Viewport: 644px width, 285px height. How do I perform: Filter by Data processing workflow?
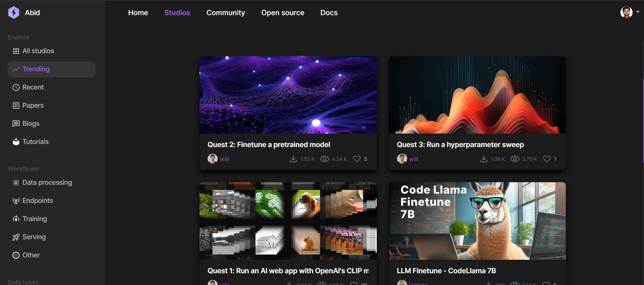[51, 183]
